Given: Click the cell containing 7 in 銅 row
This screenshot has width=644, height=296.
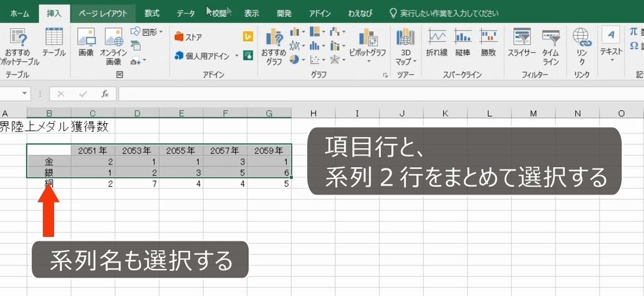Looking at the screenshot, I should pos(137,183).
